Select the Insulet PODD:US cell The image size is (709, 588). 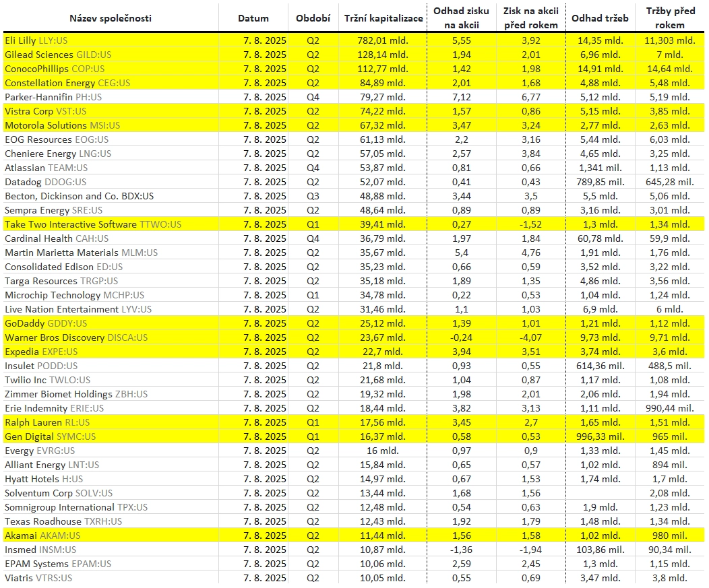pos(111,366)
